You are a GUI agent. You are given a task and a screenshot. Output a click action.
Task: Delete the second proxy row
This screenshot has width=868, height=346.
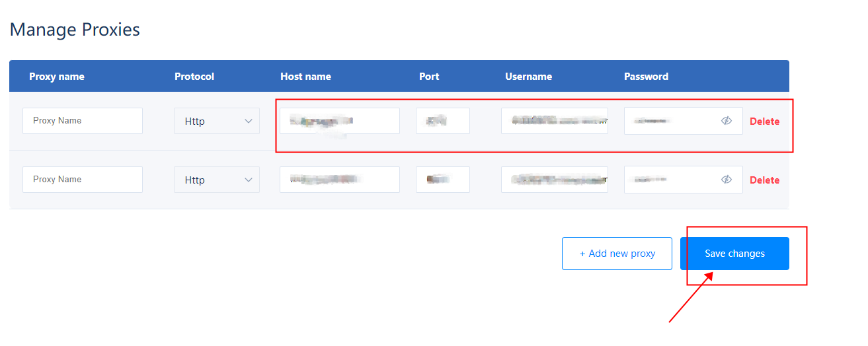pos(764,180)
